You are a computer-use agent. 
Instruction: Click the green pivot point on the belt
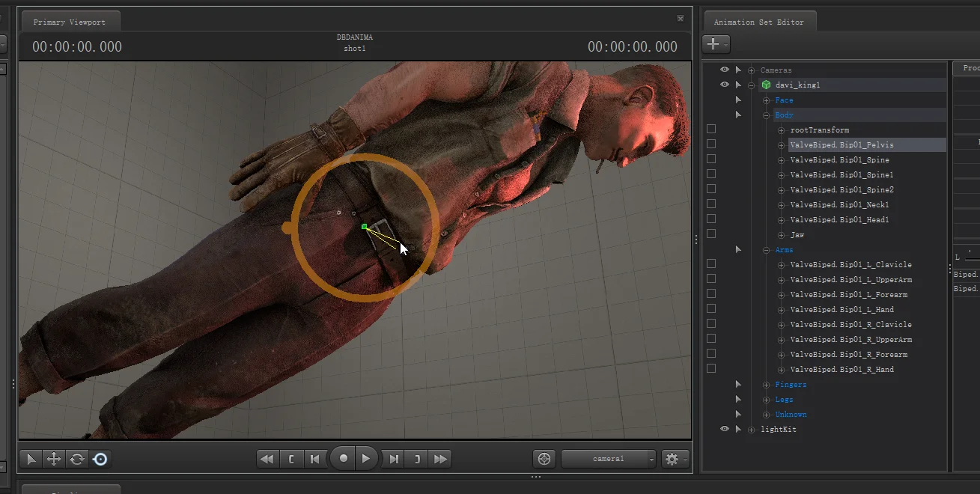(364, 226)
